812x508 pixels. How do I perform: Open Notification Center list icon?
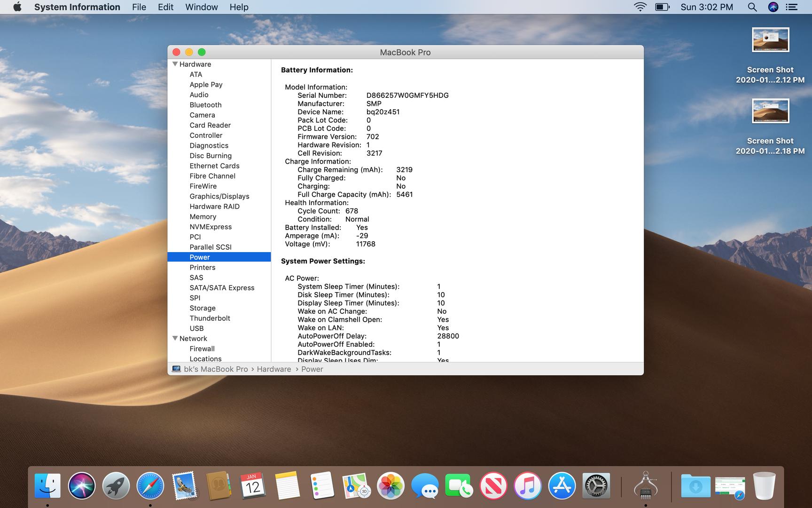pos(792,7)
